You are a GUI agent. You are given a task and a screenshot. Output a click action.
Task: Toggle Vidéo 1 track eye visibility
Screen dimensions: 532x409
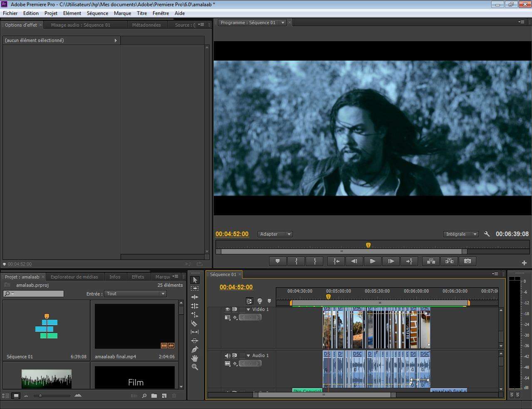point(227,309)
